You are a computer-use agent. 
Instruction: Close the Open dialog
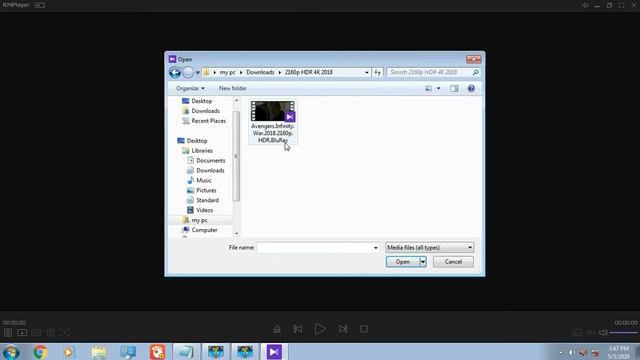[x=473, y=60]
